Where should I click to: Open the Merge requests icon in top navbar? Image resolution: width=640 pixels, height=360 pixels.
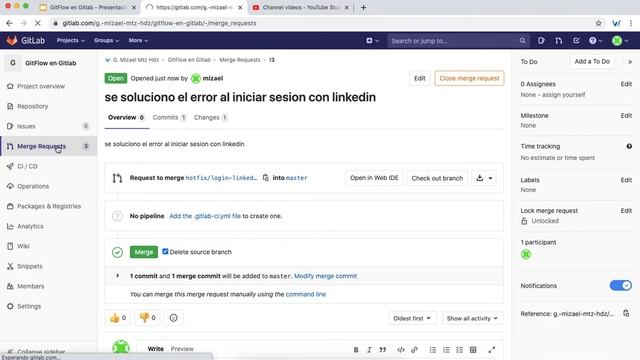(559, 40)
